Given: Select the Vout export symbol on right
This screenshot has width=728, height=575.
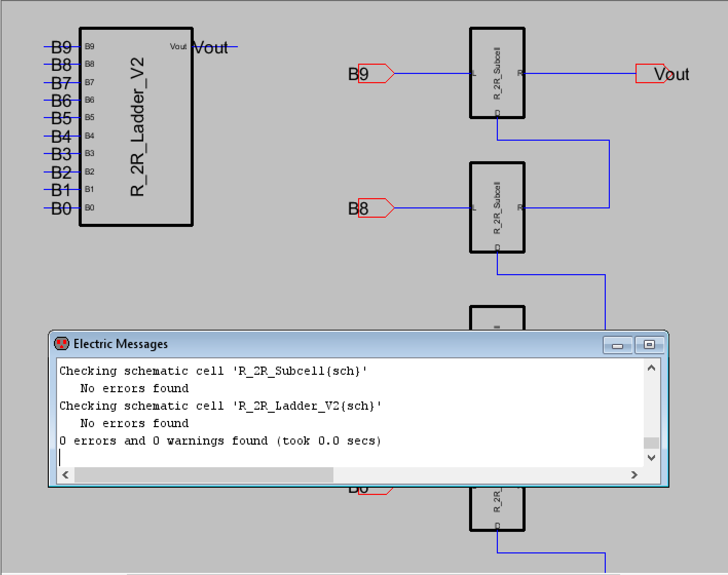Looking at the screenshot, I should tap(649, 73).
